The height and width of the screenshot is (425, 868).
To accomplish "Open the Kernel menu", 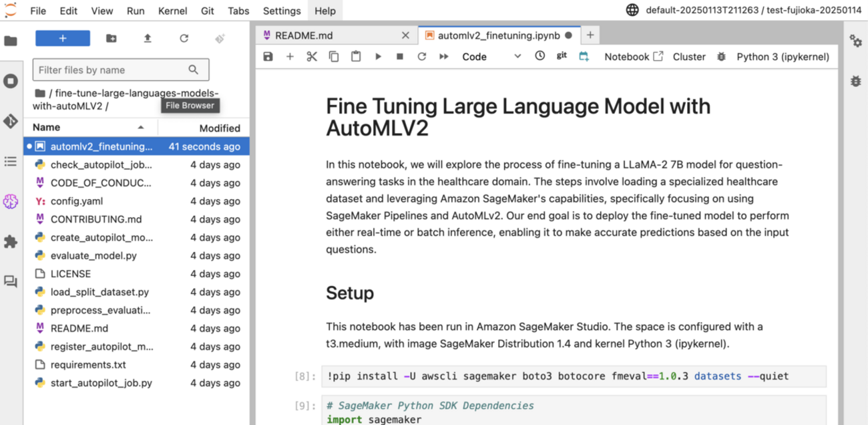I will click(172, 11).
